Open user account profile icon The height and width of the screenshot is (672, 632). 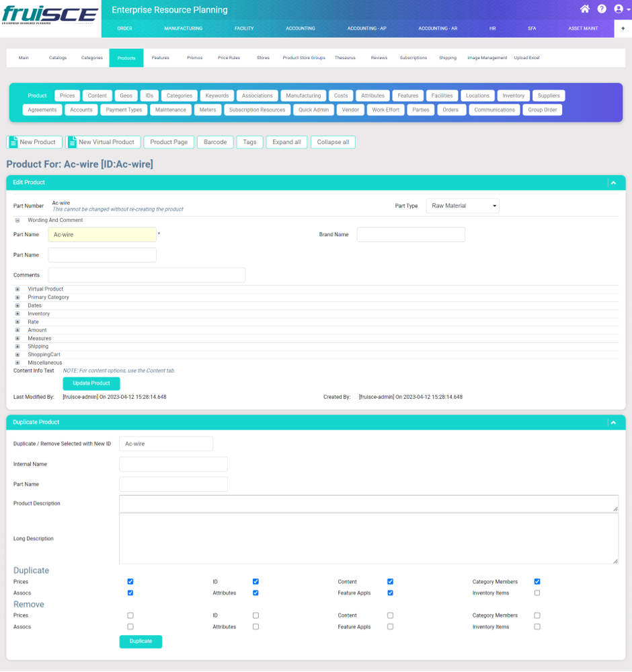pos(619,9)
